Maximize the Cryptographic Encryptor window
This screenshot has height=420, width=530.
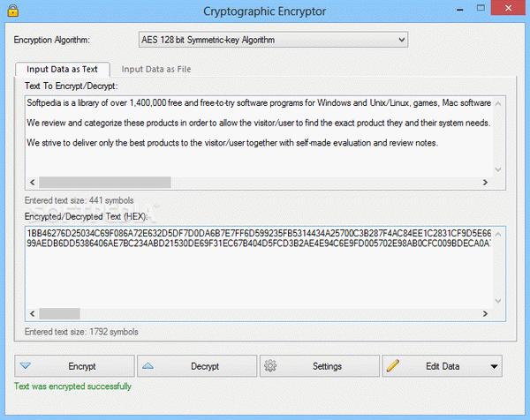pos(481,8)
